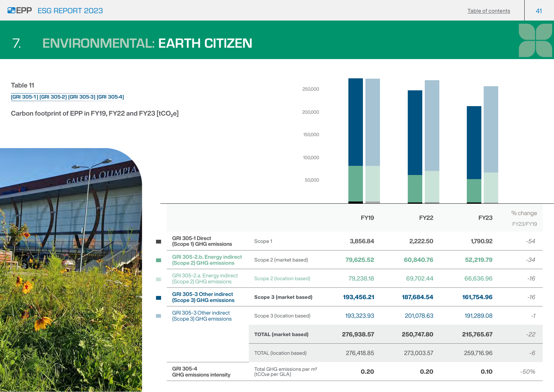554x392 pixels.
Task: Click page number 41
Action: coord(539,11)
